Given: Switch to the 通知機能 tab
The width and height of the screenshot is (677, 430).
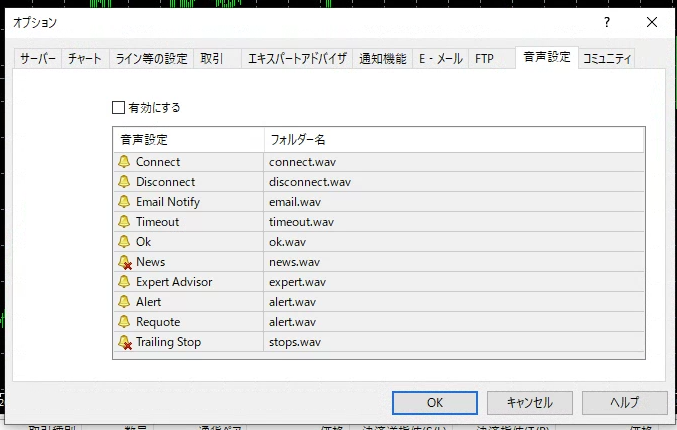Looking at the screenshot, I should tap(383, 59).
